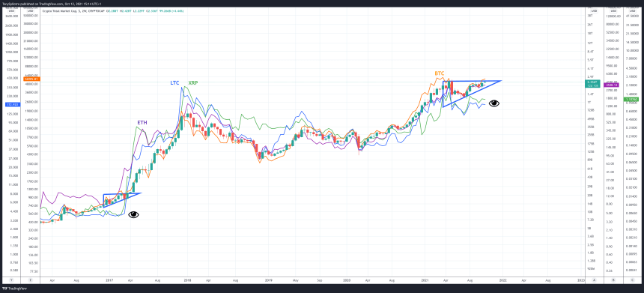
Task: Click the 2021 label on time axis
Action: point(425,280)
